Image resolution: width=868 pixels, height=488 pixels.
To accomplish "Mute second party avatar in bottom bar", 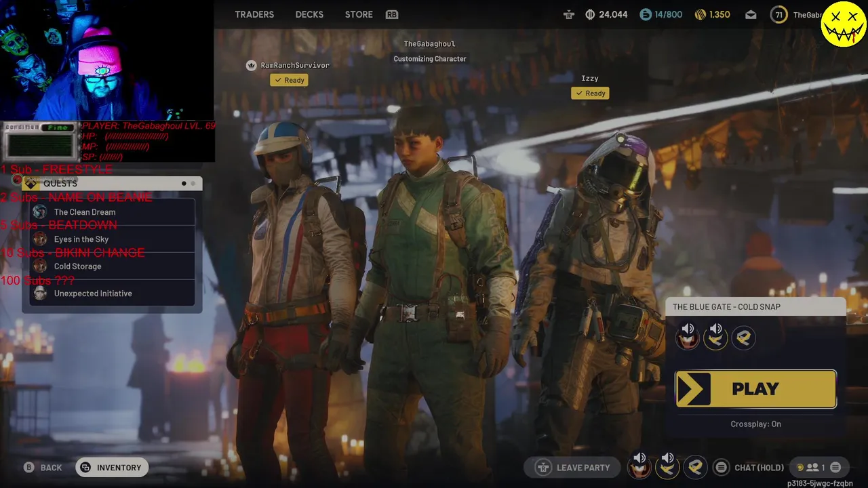I will click(667, 466).
